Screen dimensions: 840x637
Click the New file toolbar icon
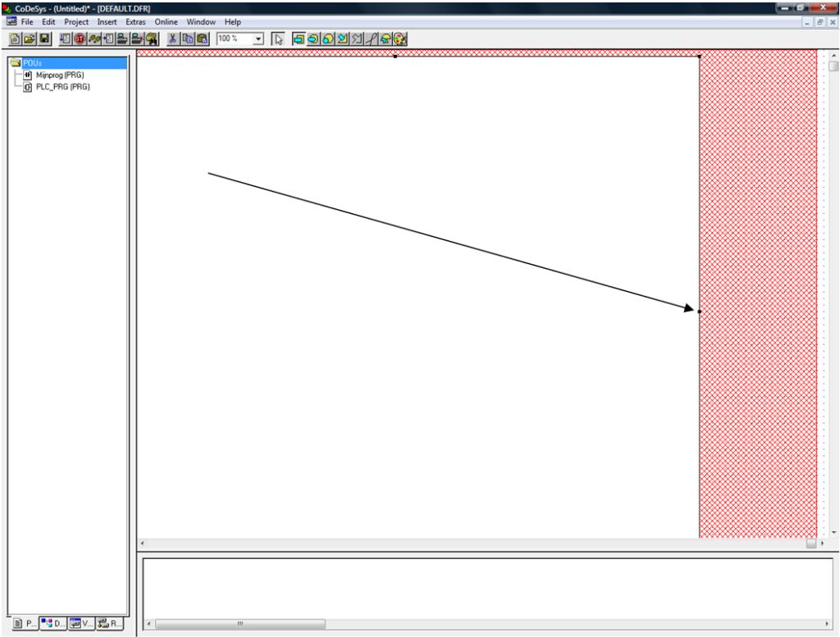(x=14, y=39)
